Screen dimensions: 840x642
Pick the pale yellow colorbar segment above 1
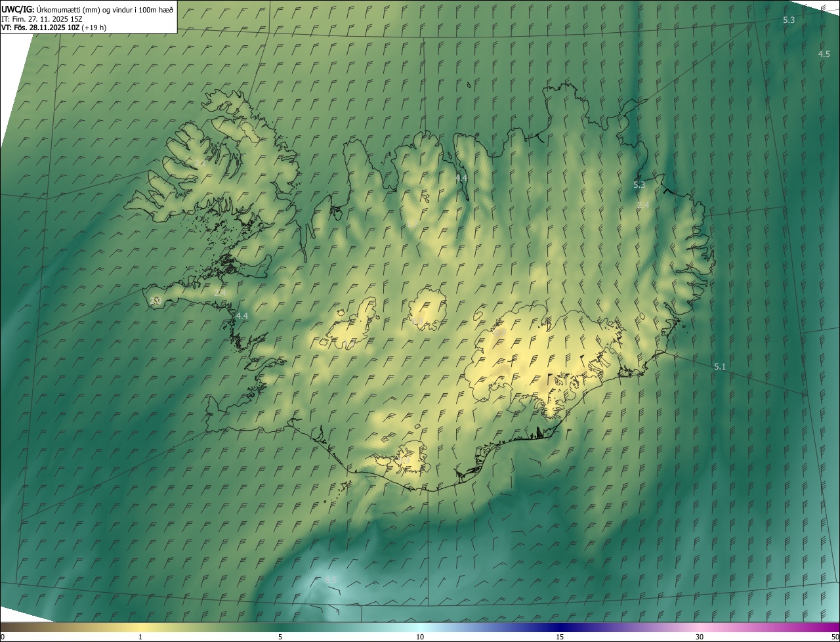click(140, 627)
